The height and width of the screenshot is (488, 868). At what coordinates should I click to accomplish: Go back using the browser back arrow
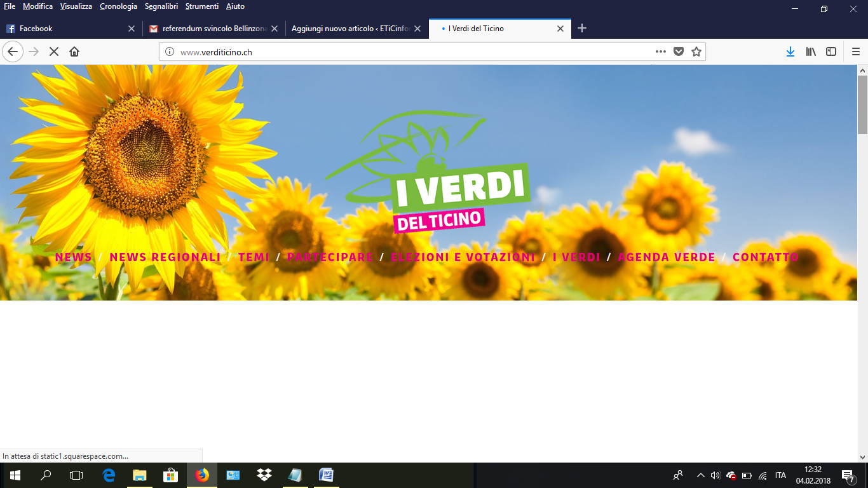(13, 51)
